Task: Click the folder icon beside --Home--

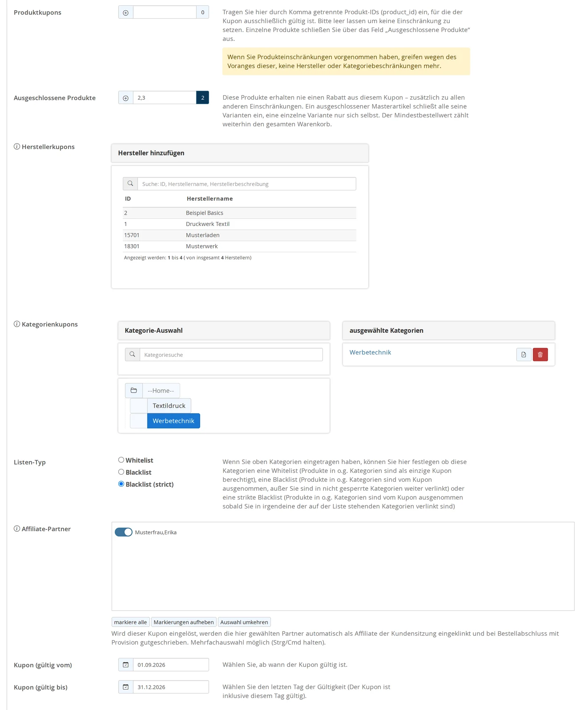Action: [134, 391]
